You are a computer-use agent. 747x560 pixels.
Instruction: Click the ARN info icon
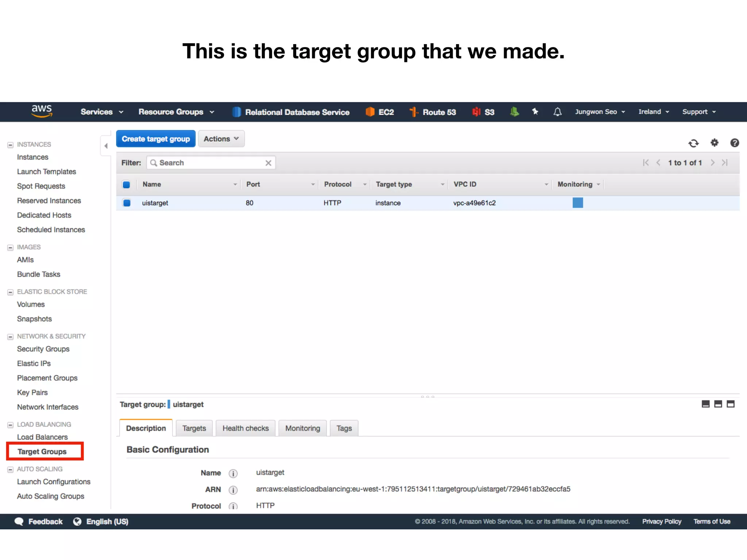[233, 490]
